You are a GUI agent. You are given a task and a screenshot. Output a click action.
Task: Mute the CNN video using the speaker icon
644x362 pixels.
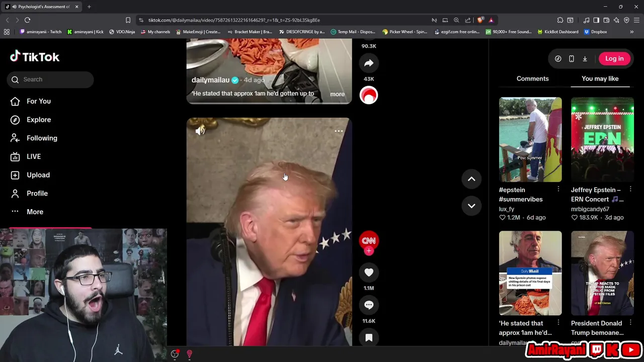[x=200, y=131]
